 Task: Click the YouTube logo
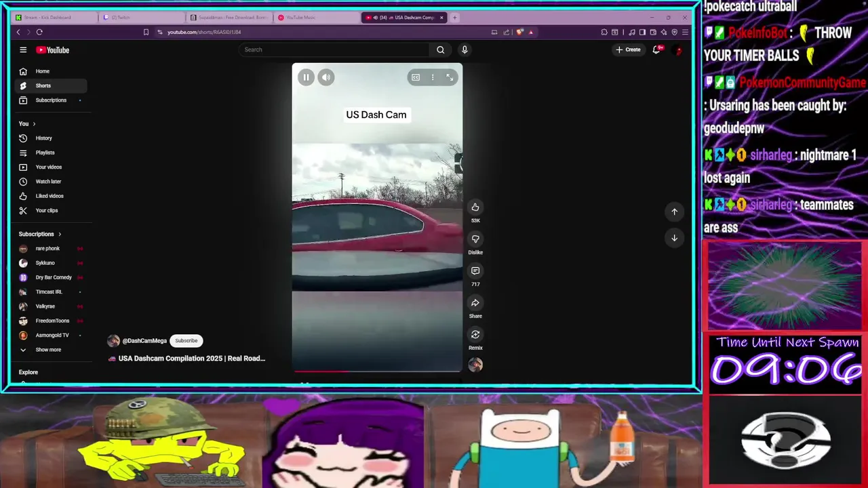point(52,49)
